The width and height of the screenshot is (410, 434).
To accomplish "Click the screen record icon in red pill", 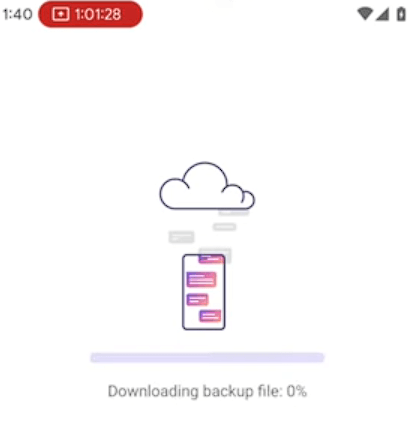I will (x=60, y=14).
